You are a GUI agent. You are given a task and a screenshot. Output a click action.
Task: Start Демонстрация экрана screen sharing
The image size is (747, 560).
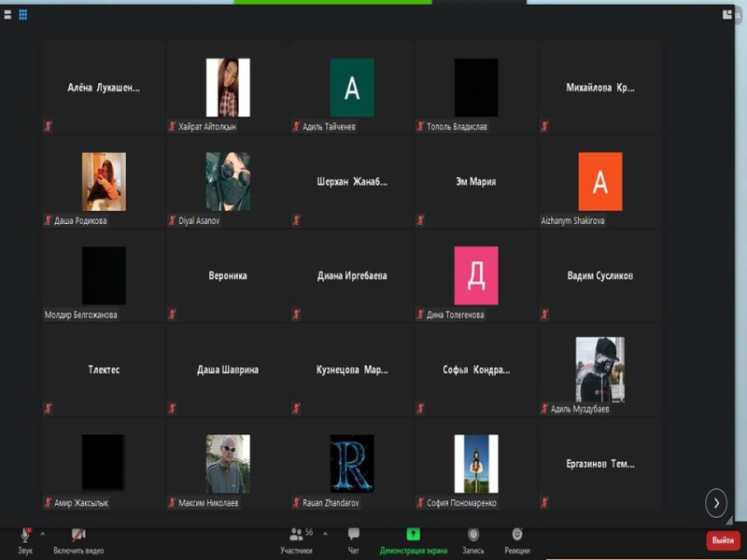413,541
